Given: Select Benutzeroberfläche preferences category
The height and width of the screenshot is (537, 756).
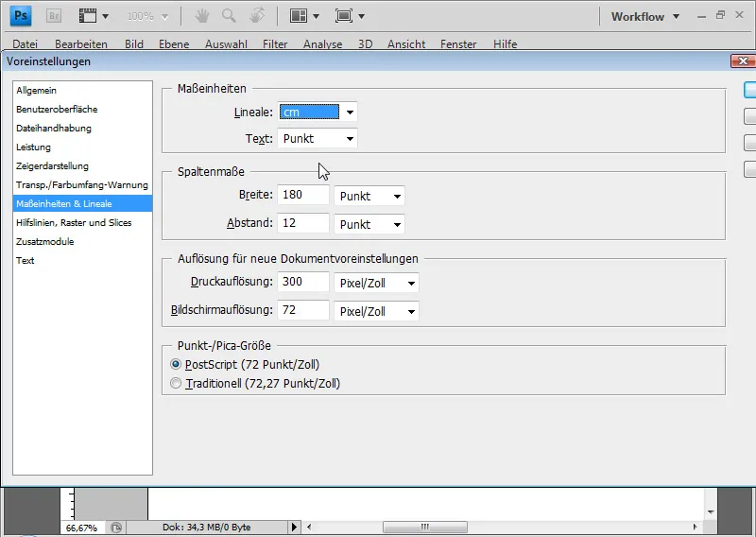Looking at the screenshot, I should point(82,109).
